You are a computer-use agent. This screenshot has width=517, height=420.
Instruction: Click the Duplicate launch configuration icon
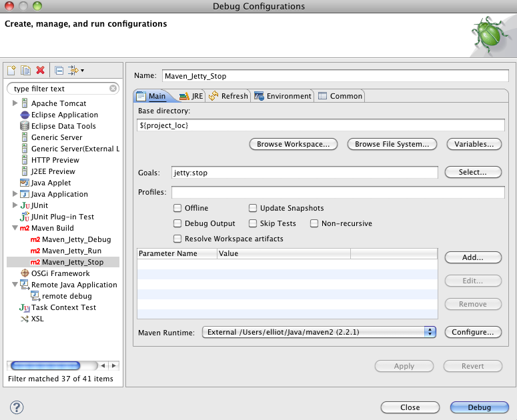(x=26, y=70)
